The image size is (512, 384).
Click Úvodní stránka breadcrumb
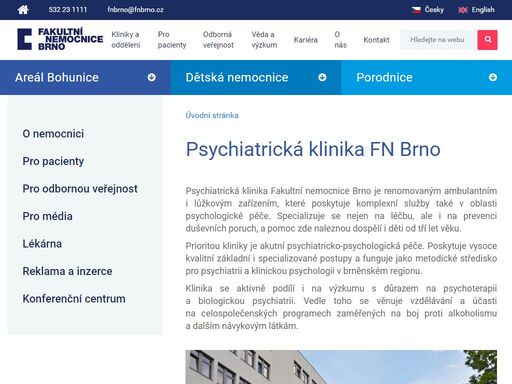[212, 115]
